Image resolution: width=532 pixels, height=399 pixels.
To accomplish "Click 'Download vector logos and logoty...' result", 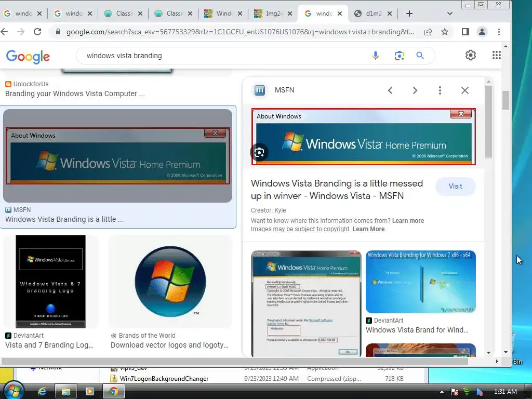I will 170,345.
